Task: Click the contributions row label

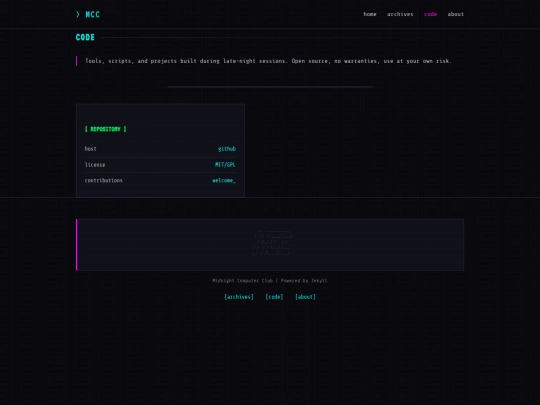Action: click(104, 180)
